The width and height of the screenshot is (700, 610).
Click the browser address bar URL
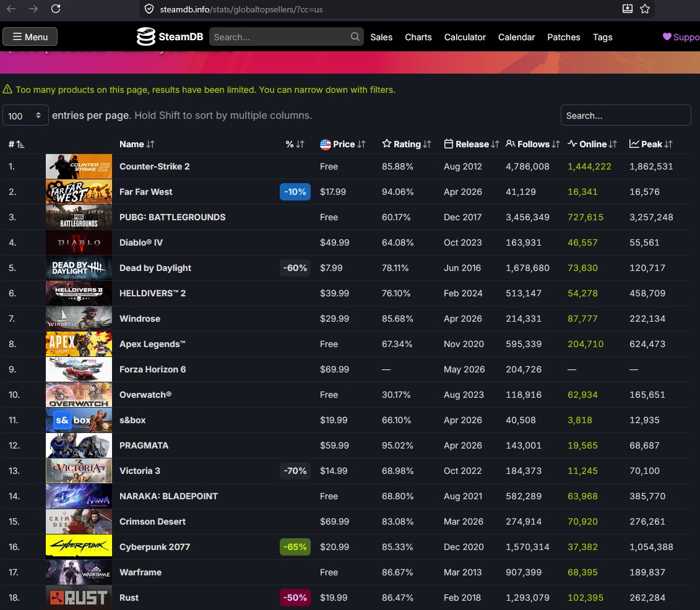[x=241, y=9]
